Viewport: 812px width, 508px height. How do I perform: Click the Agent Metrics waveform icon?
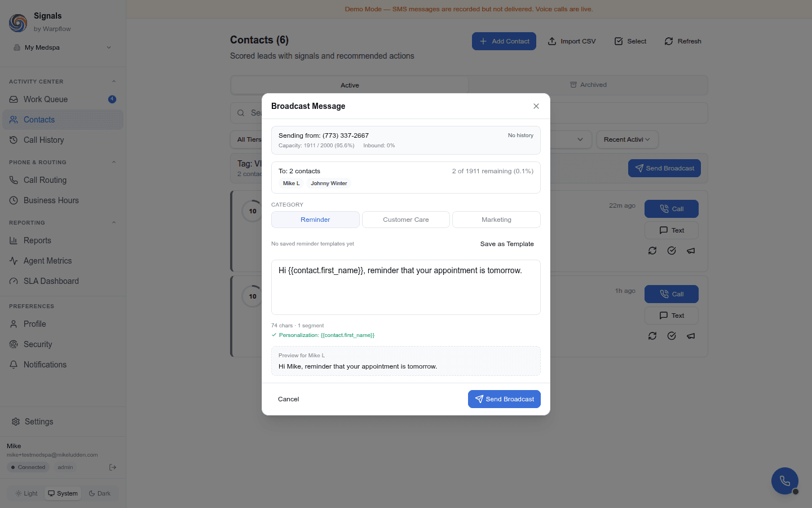click(x=12, y=260)
